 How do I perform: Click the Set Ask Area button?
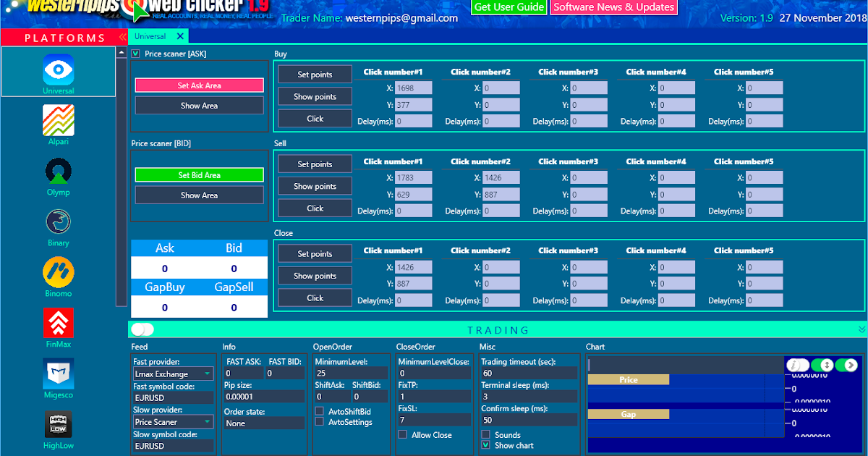click(199, 85)
